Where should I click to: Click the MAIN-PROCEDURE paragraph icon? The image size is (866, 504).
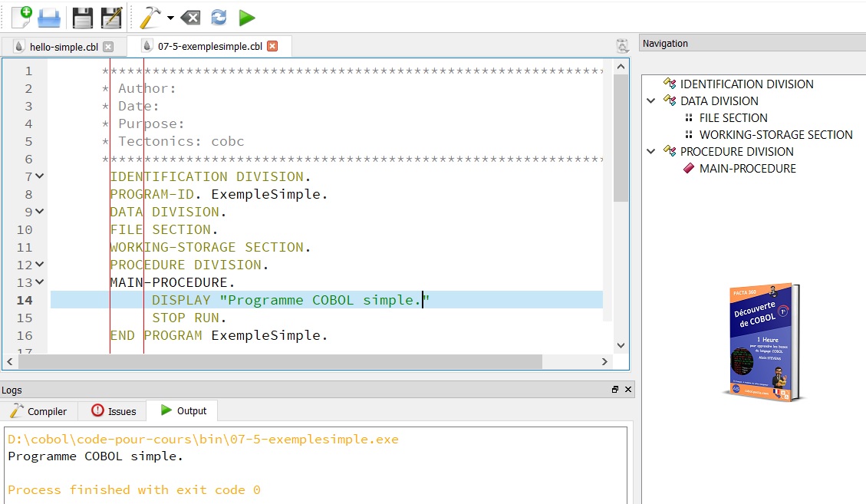(x=689, y=168)
